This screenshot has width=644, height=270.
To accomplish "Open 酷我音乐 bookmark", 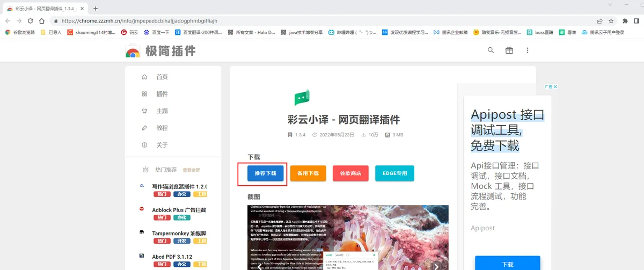I will pyautogui.click(x=497, y=32).
